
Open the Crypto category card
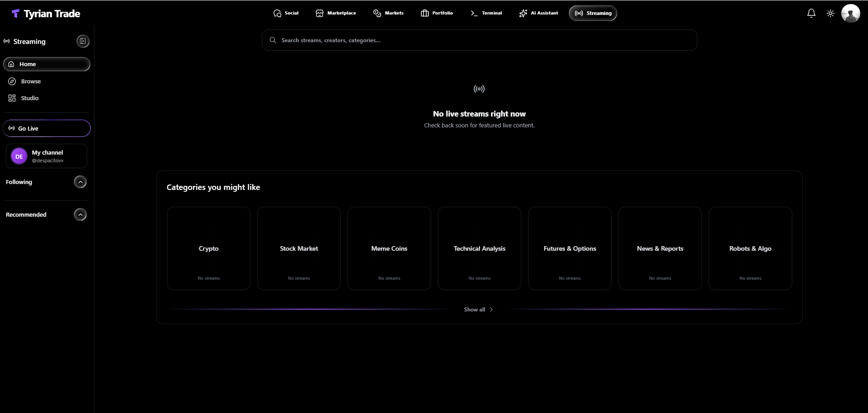(x=209, y=248)
